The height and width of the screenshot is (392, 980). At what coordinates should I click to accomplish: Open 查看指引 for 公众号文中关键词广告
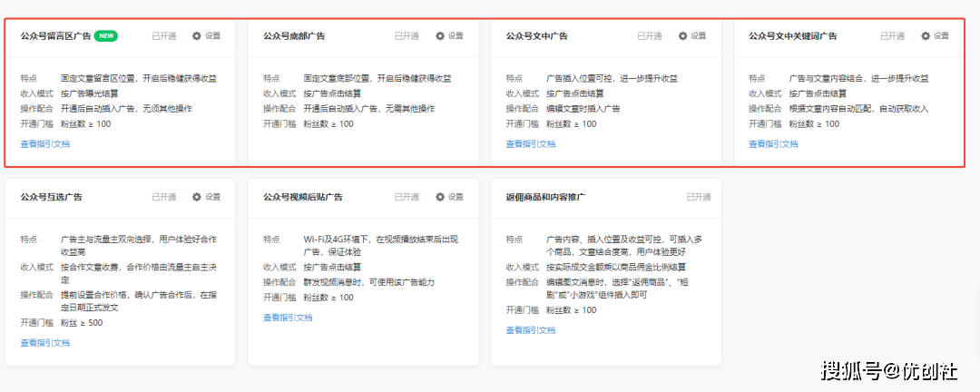(764, 143)
